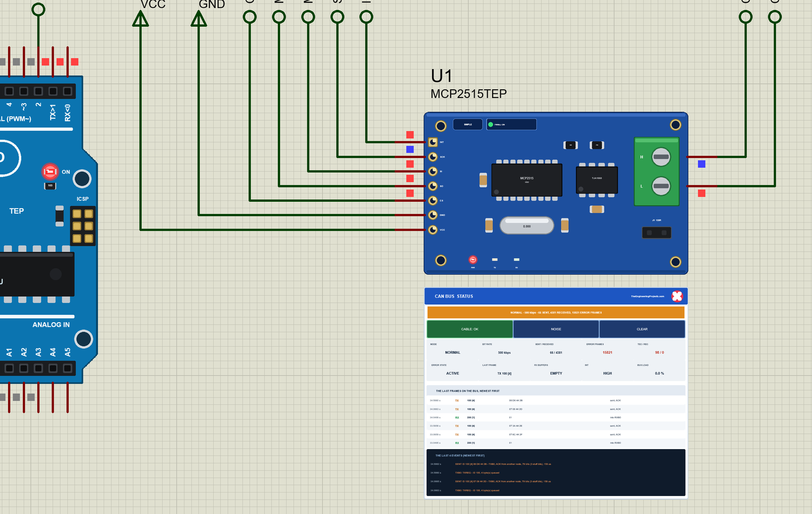
Task: Click the L screw terminal on green connector
Action: [661, 186]
